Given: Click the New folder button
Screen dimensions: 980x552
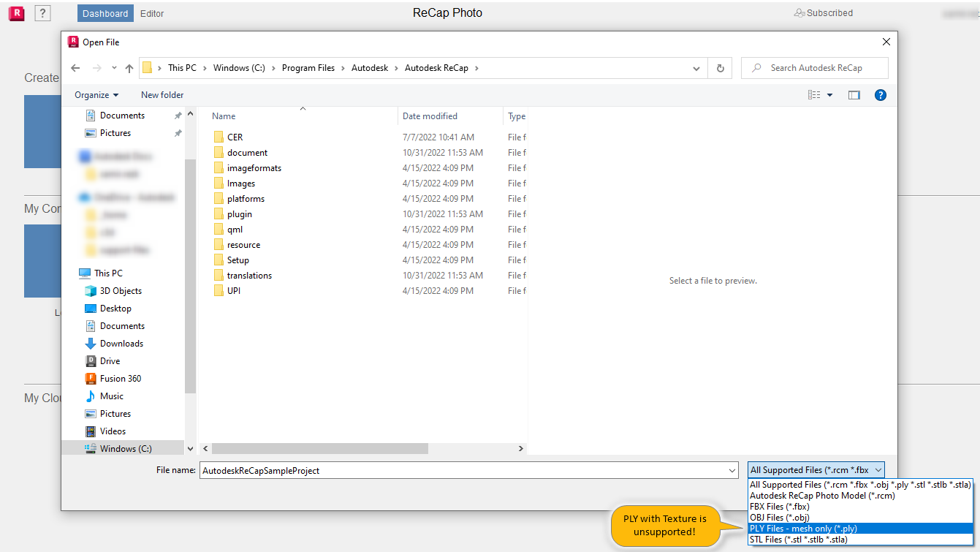Looking at the screenshot, I should point(162,95).
